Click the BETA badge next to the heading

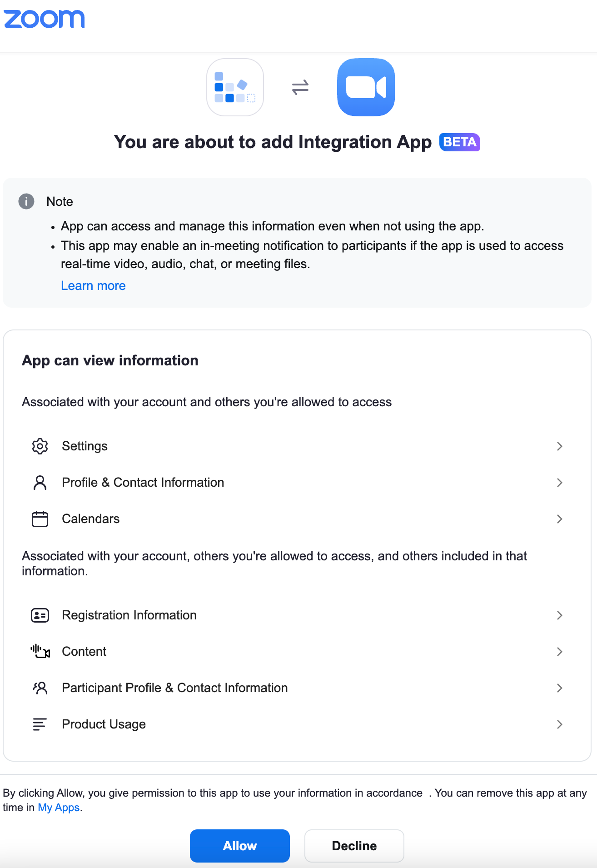coord(459,142)
